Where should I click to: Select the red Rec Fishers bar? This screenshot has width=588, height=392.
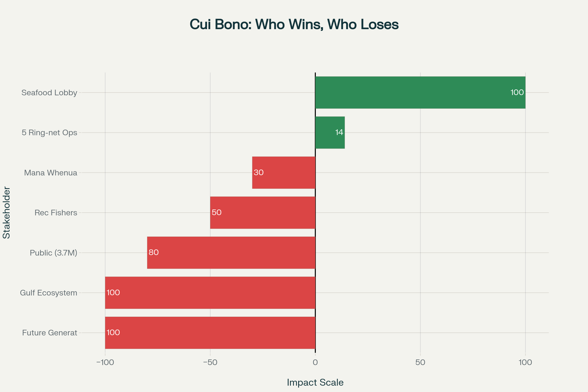click(x=262, y=212)
